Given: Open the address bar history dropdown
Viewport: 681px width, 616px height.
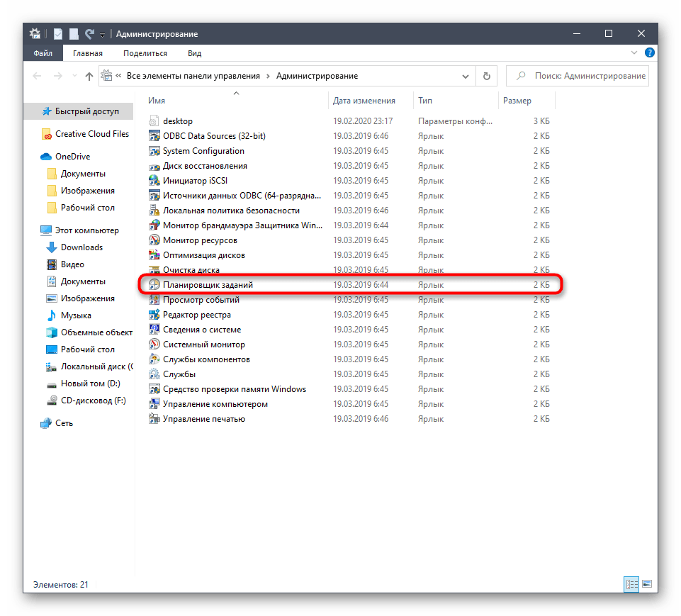Looking at the screenshot, I should [x=465, y=76].
